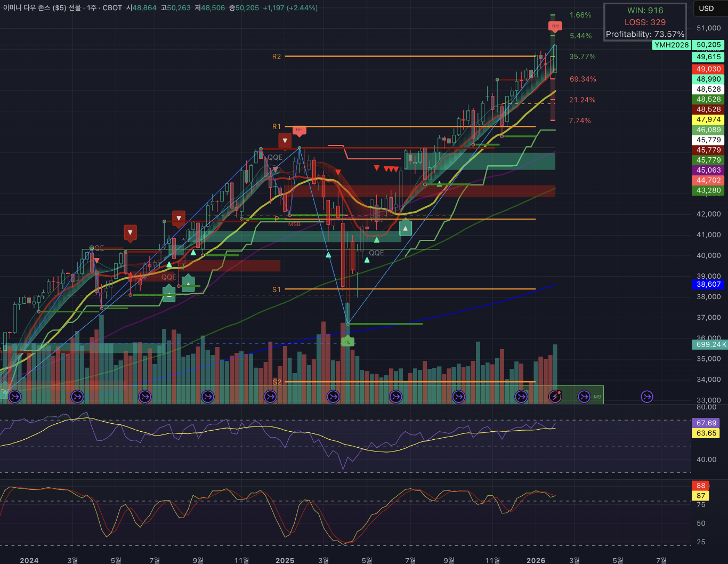Click the leftmost contract rollover icon
The width and height of the screenshot is (728, 564).
[15, 396]
